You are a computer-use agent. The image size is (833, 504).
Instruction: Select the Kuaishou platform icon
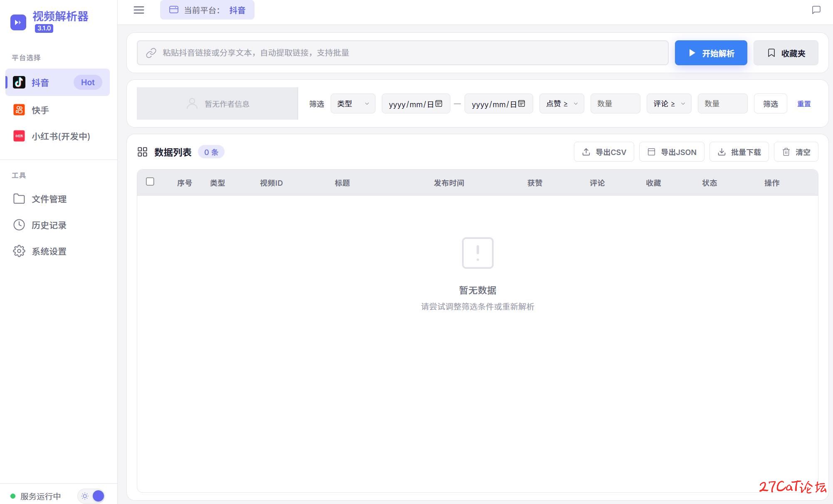click(x=19, y=110)
